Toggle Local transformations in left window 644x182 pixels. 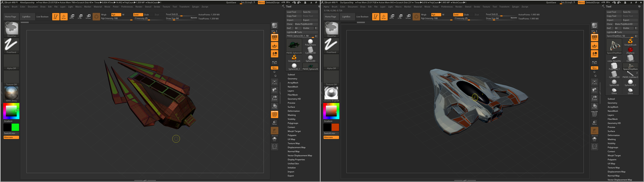(274, 54)
